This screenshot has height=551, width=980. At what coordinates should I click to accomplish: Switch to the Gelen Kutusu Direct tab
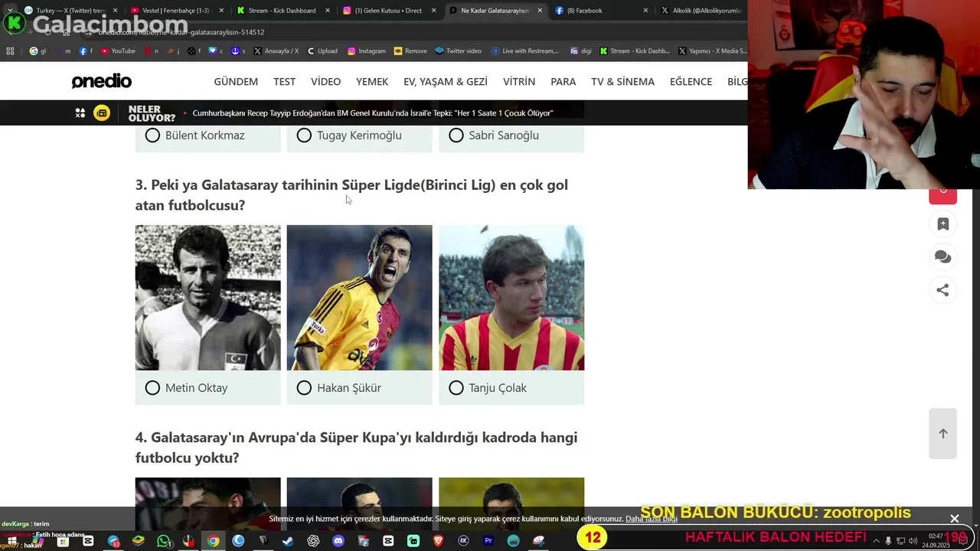point(388,11)
